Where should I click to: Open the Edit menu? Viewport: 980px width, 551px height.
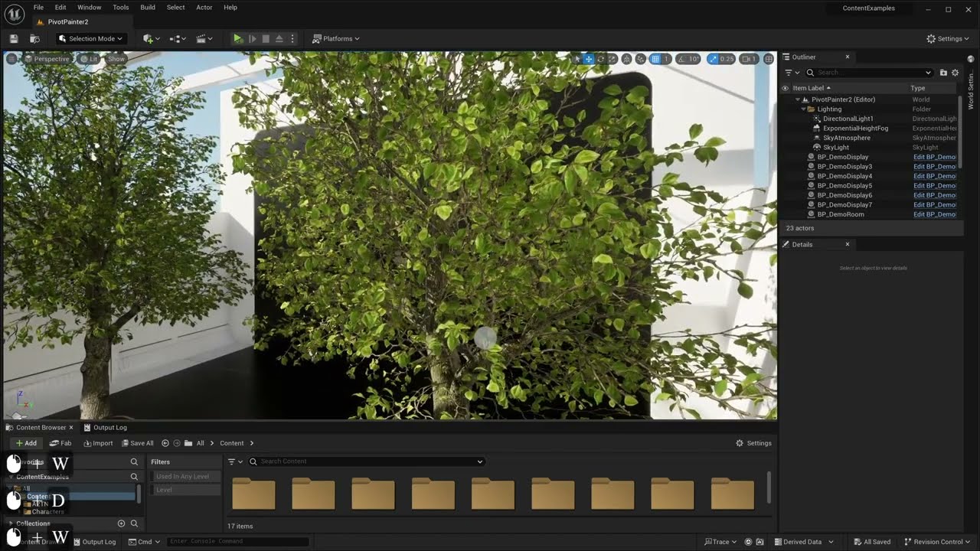(60, 7)
